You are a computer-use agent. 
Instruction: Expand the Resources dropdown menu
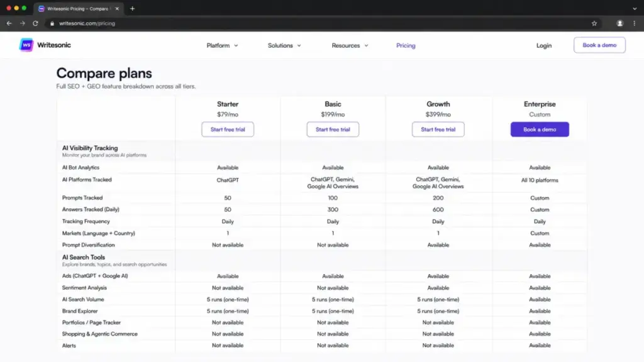(x=350, y=45)
